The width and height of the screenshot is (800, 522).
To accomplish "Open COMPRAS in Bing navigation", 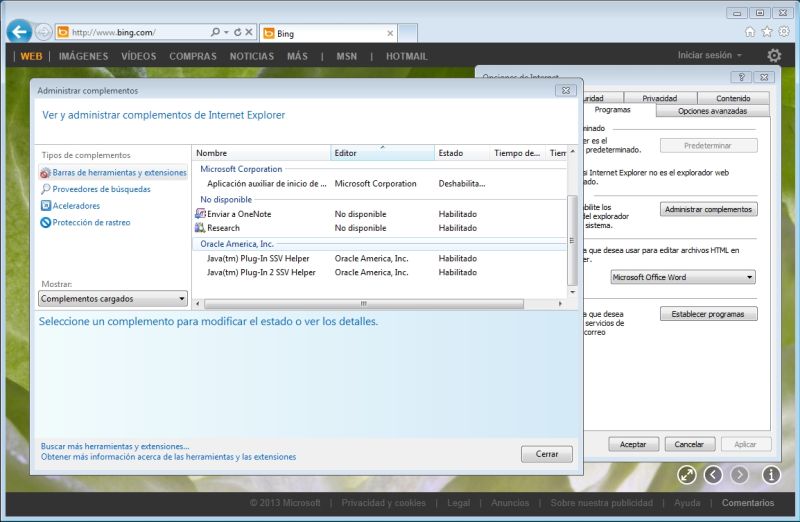I will click(193, 56).
